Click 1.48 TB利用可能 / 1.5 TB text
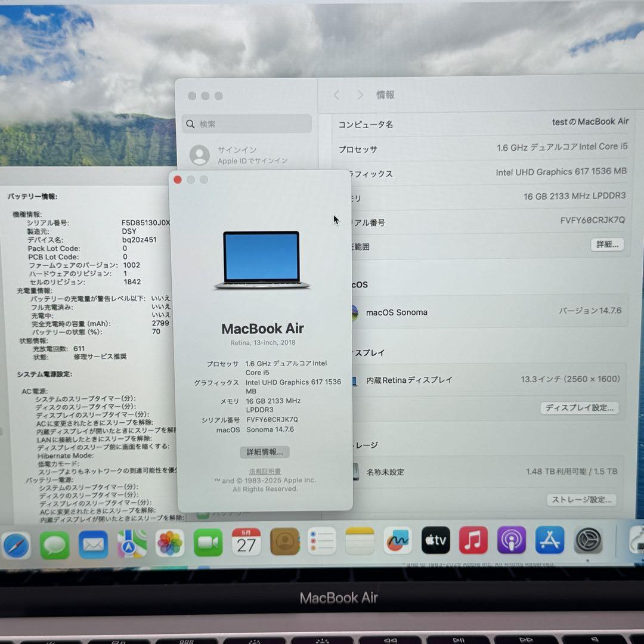 pos(571,472)
